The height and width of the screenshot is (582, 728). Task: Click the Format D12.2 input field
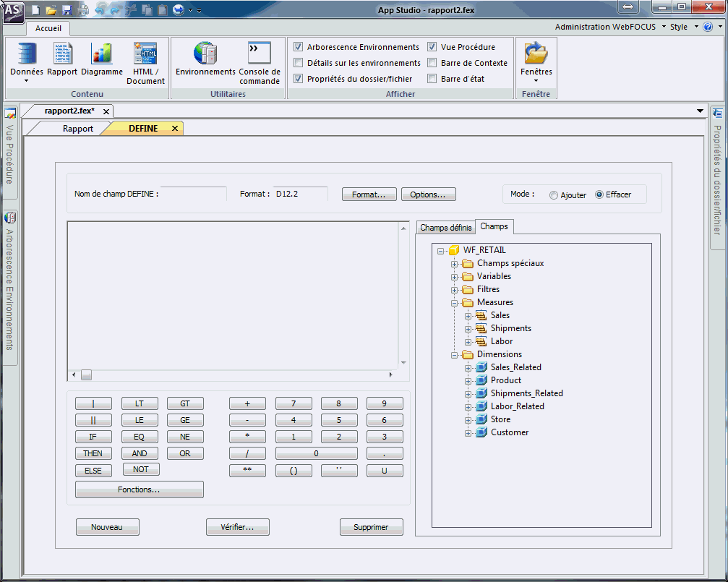(x=301, y=194)
